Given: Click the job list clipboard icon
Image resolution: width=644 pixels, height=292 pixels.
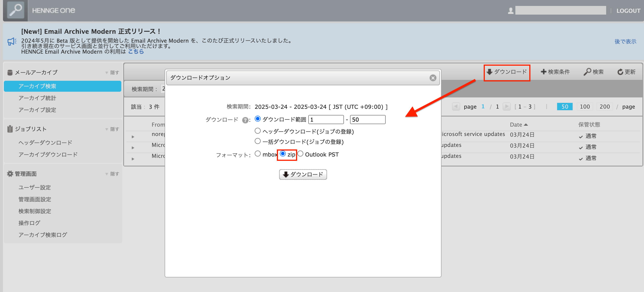Looking at the screenshot, I should (10, 129).
